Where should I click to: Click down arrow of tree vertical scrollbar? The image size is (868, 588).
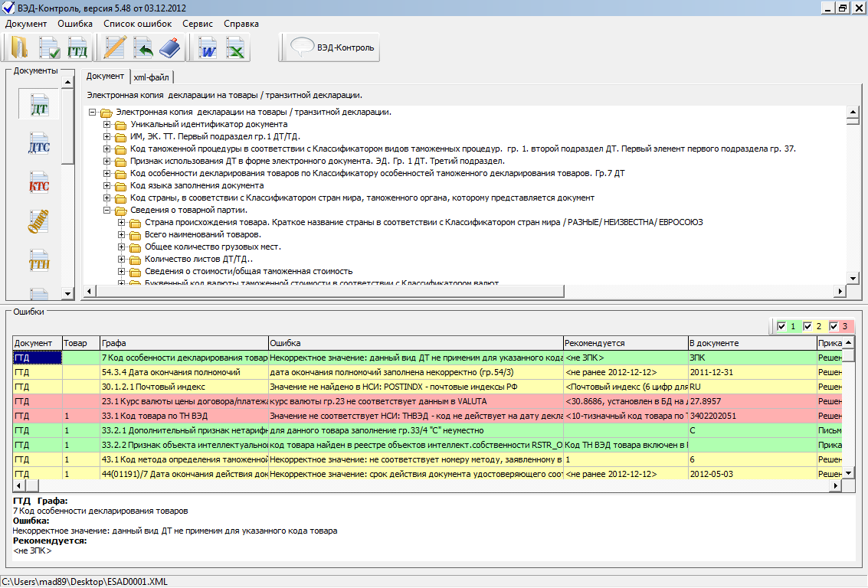pyautogui.click(x=853, y=278)
